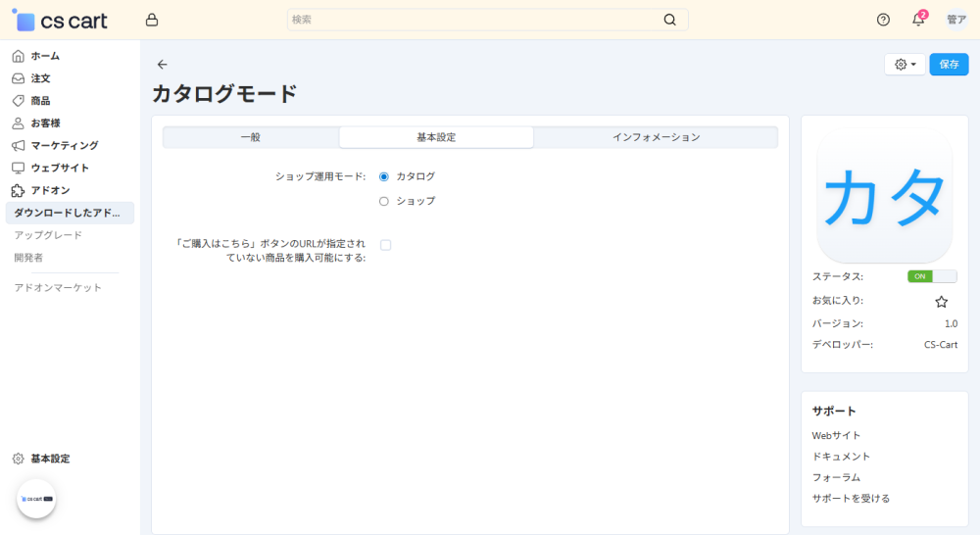This screenshot has width=980, height=535.
Task: Open the ドキュメント support link
Action: point(841,457)
